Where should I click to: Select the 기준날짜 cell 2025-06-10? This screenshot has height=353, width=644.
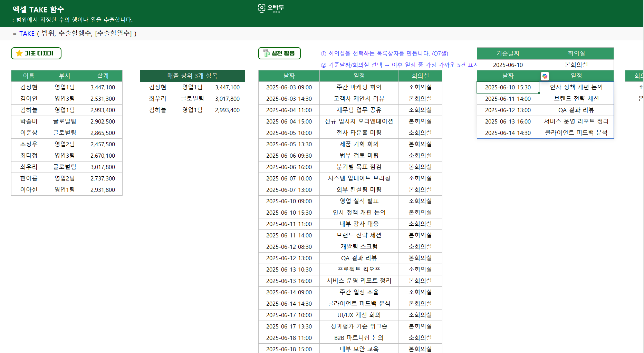[x=508, y=65]
